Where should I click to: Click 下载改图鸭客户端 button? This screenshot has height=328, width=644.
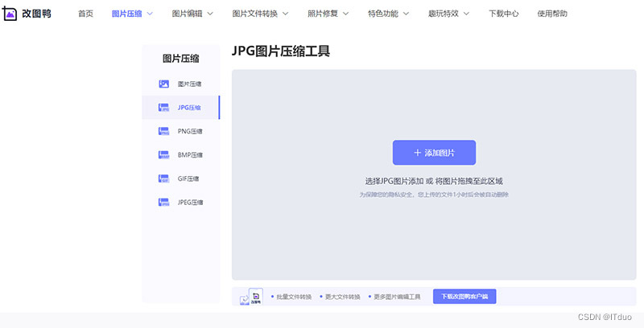(x=464, y=297)
